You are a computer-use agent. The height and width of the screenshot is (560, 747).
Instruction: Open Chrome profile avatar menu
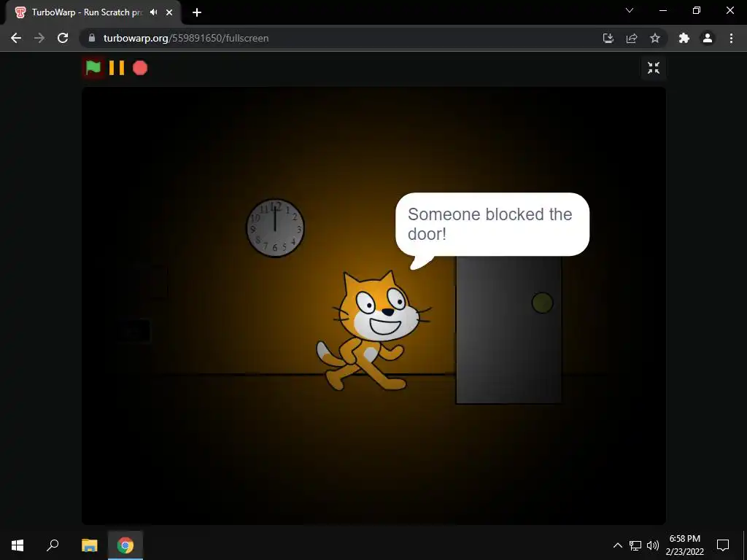pyautogui.click(x=708, y=38)
